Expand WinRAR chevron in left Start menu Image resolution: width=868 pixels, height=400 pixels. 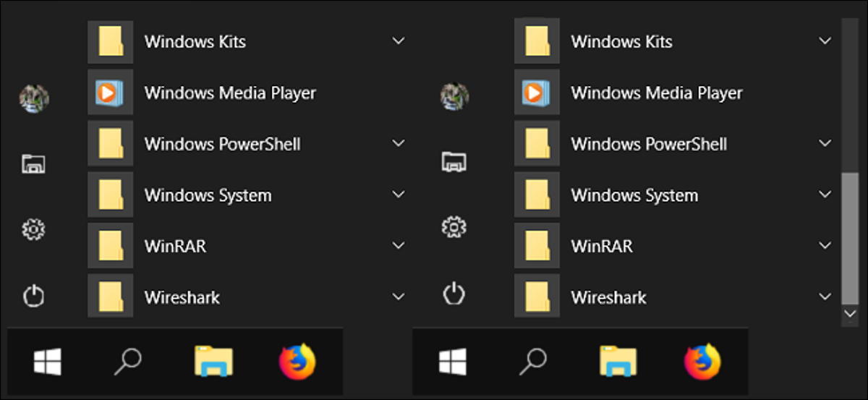pyautogui.click(x=398, y=246)
